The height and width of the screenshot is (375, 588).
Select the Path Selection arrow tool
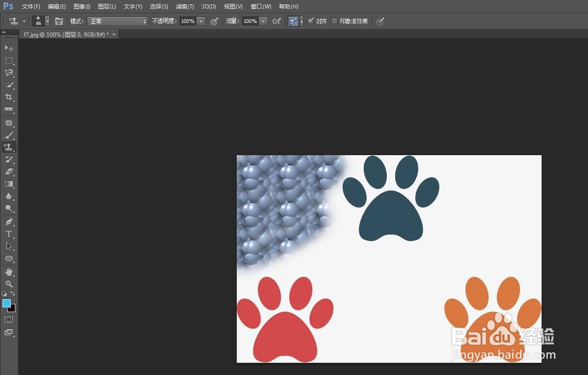[x=9, y=246]
